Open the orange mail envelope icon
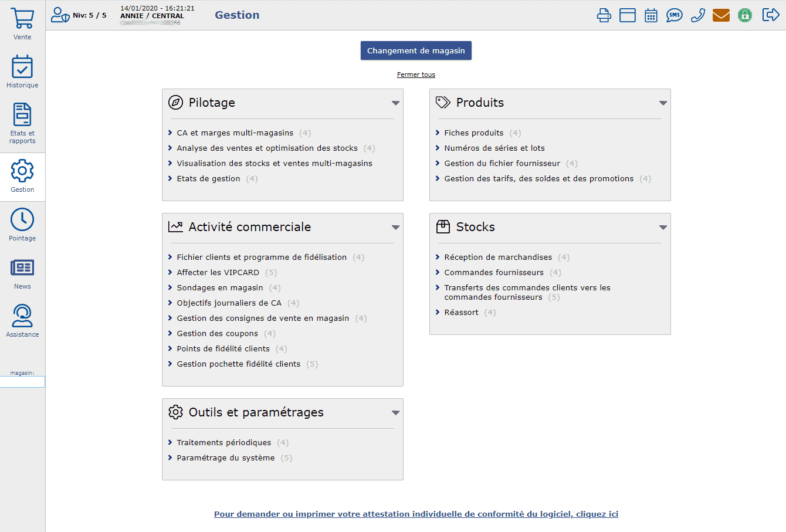786x532 pixels. tap(721, 15)
